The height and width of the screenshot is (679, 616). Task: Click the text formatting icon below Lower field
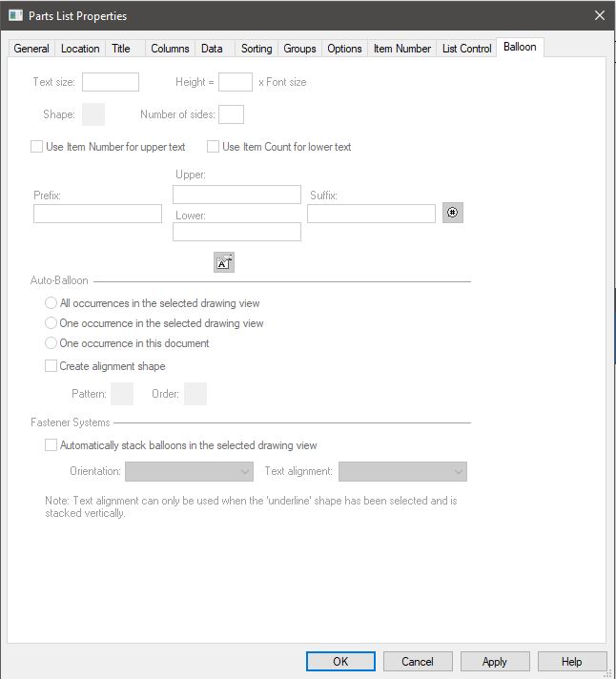click(x=223, y=262)
